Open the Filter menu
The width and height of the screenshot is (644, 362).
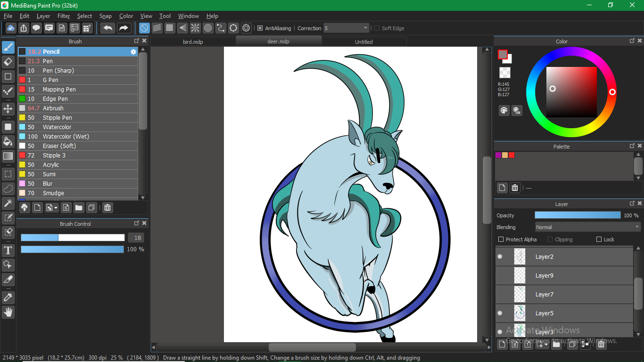point(64,16)
